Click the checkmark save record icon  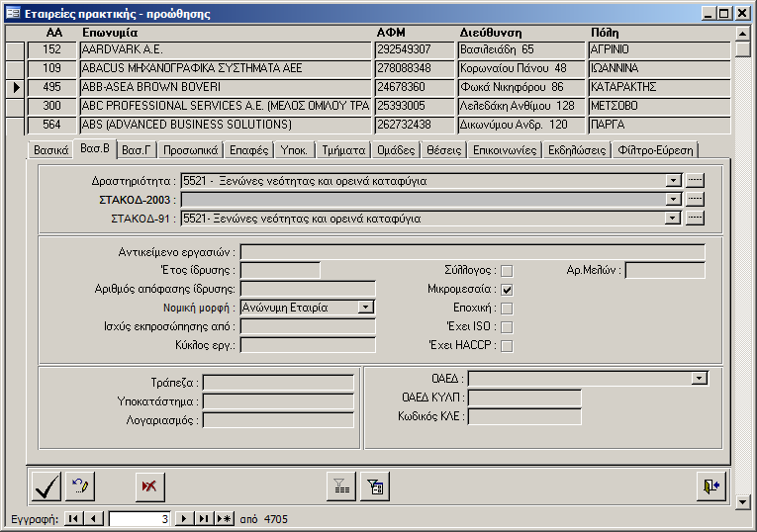point(46,486)
